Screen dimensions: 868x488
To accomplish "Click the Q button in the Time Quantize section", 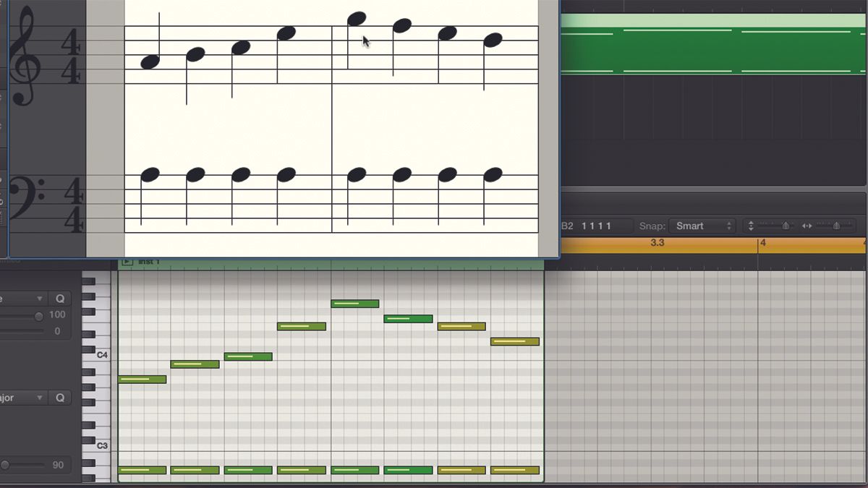I will tap(60, 298).
